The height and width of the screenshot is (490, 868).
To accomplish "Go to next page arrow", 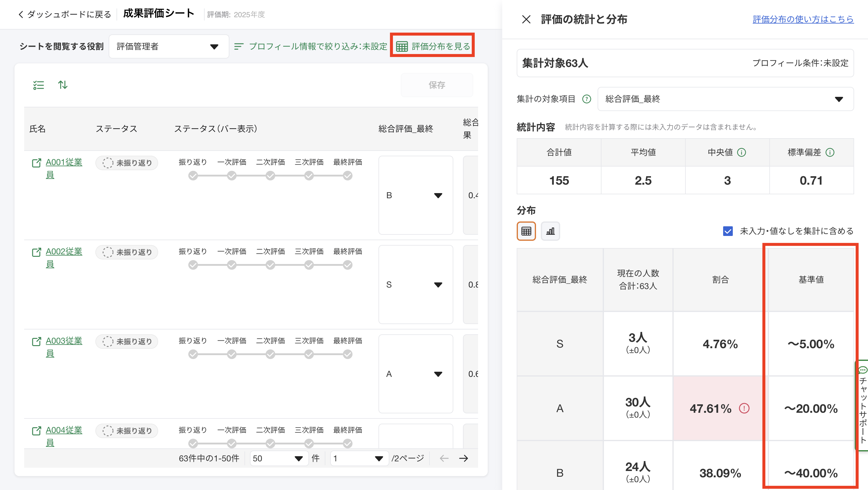I will 464,458.
